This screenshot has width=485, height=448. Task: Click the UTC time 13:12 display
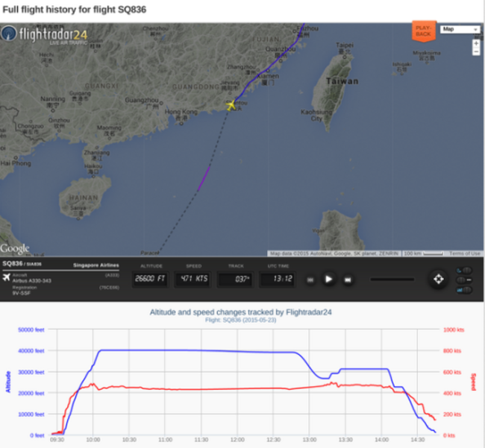pos(278,279)
